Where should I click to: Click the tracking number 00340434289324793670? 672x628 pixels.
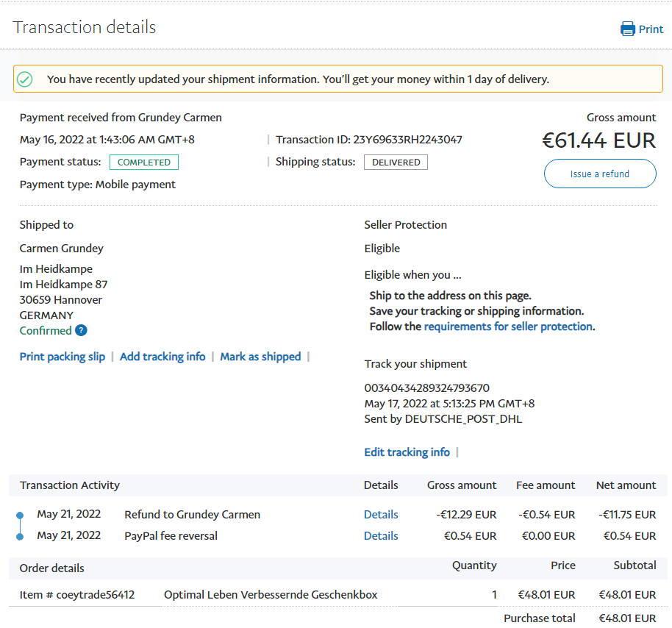pyautogui.click(x=426, y=388)
